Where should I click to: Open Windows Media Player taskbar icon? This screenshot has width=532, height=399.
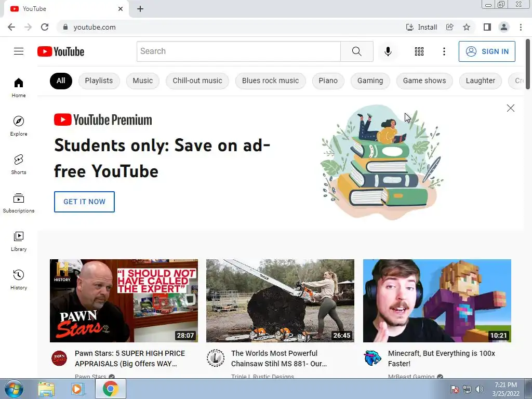click(77, 389)
